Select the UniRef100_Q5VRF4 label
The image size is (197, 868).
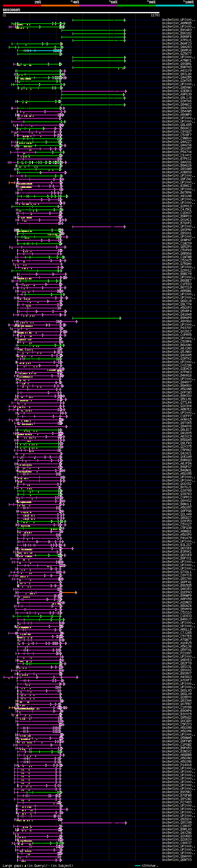[177, 311]
